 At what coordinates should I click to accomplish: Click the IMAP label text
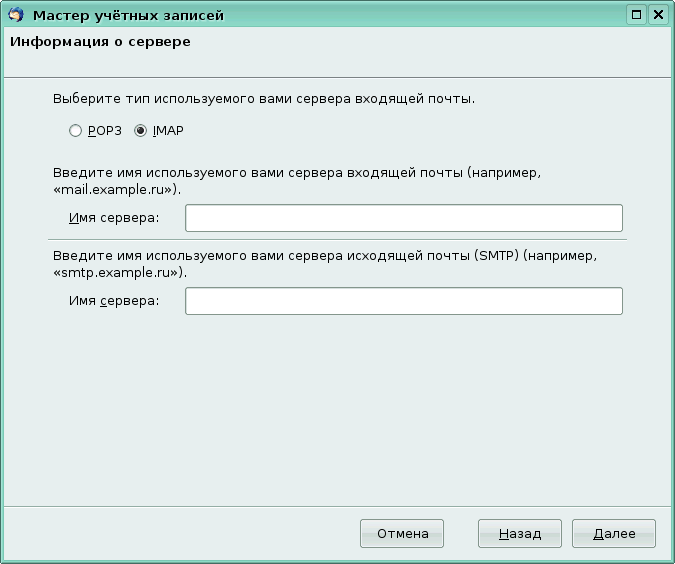pos(168,131)
